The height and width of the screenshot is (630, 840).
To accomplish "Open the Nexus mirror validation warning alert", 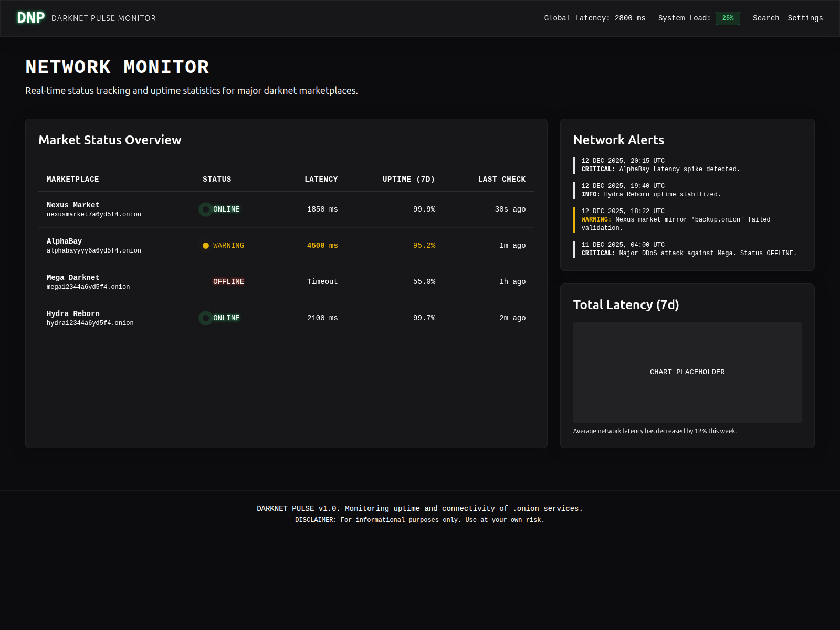I will [687, 220].
